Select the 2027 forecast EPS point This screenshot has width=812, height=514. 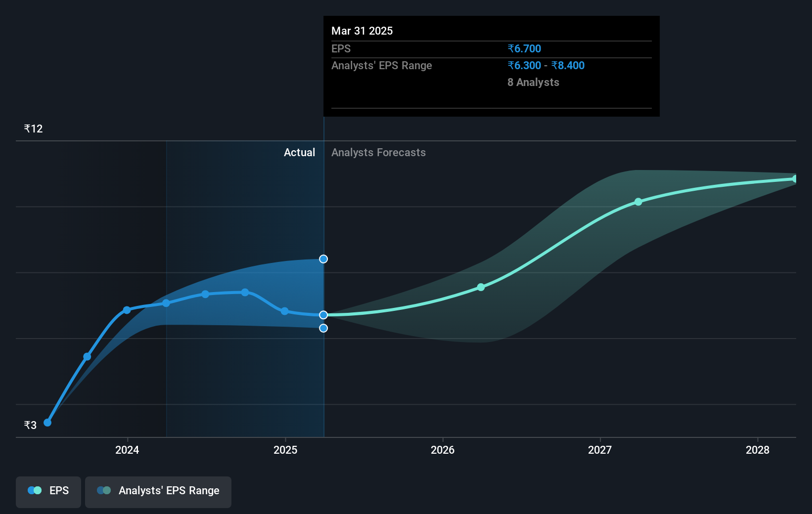[638, 202]
